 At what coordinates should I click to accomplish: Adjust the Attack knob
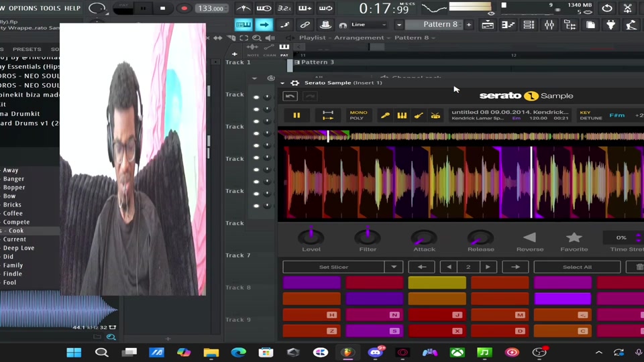424,237
